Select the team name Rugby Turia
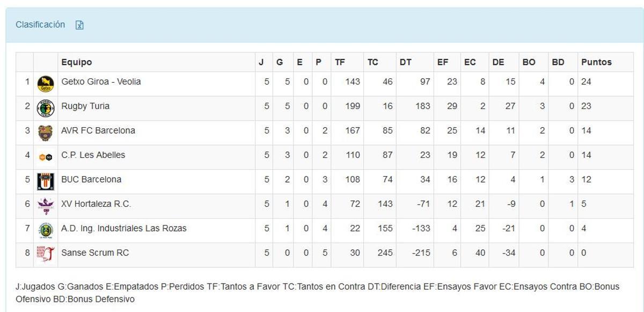This screenshot has width=644, height=312. [x=87, y=106]
